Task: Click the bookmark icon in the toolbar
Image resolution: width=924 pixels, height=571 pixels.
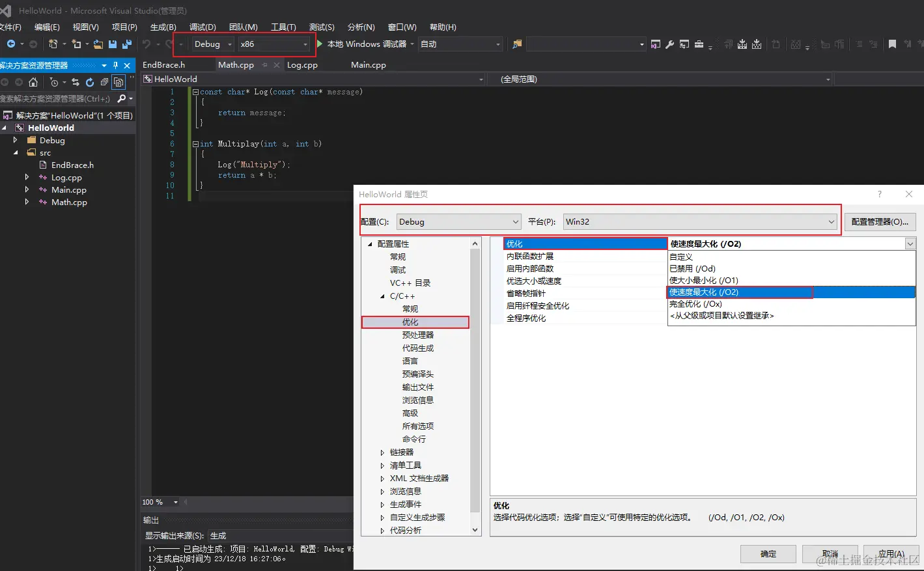Action: pos(892,44)
